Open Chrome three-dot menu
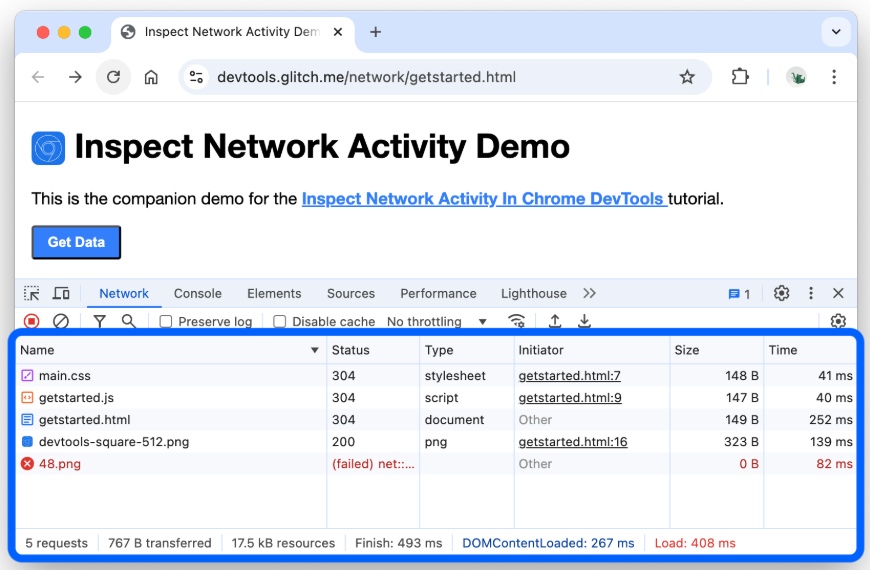Image resolution: width=870 pixels, height=570 pixels. (x=834, y=77)
